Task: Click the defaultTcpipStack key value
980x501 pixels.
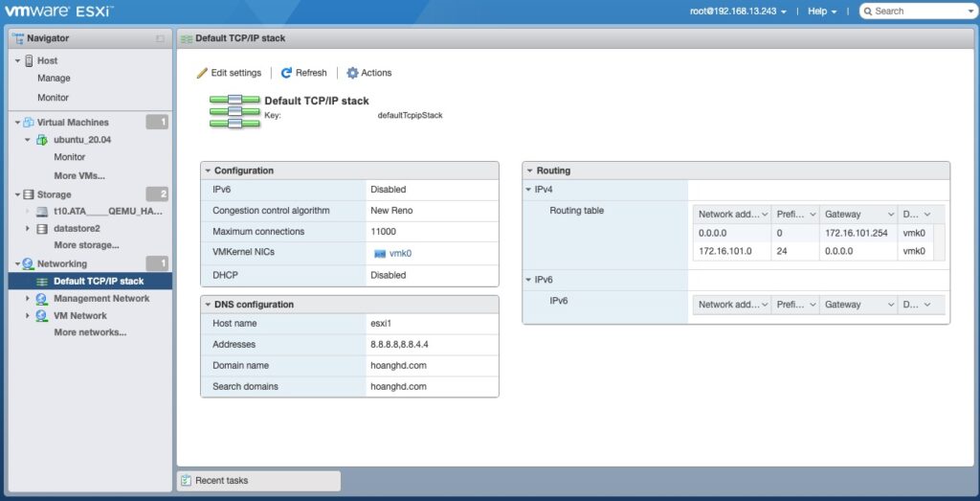Action: click(410, 116)
